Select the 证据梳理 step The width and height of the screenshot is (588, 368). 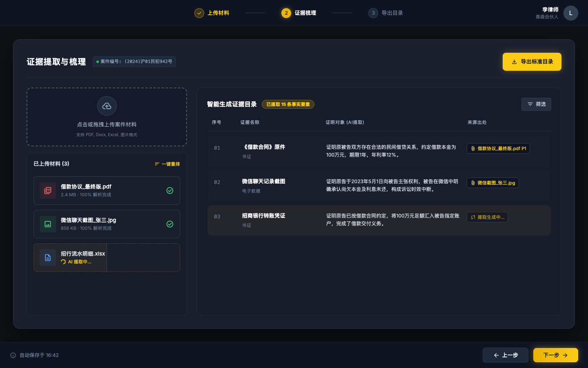coord(299,13)
